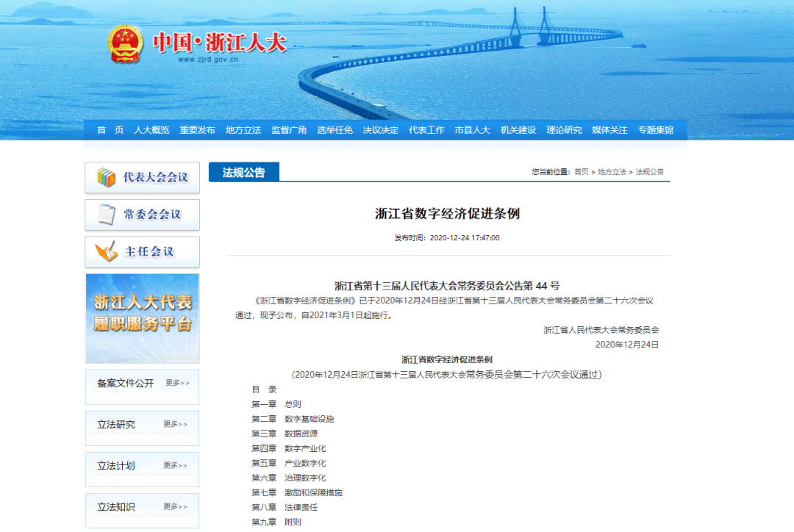Go to 首页 in navigation bar

coord(110,130)
